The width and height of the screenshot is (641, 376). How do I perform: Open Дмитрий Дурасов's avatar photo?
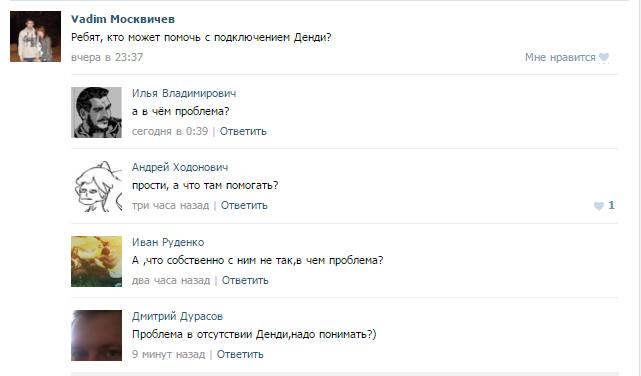96,336
